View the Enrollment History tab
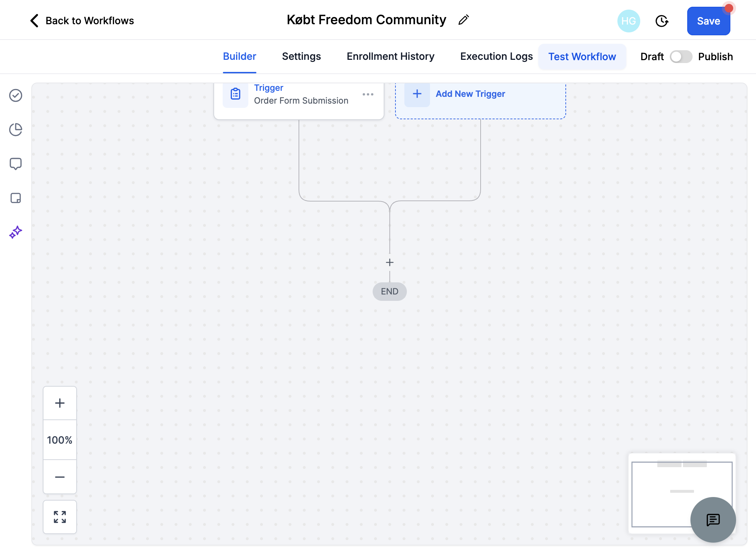 pyautogui.click(x=390, y=57)
